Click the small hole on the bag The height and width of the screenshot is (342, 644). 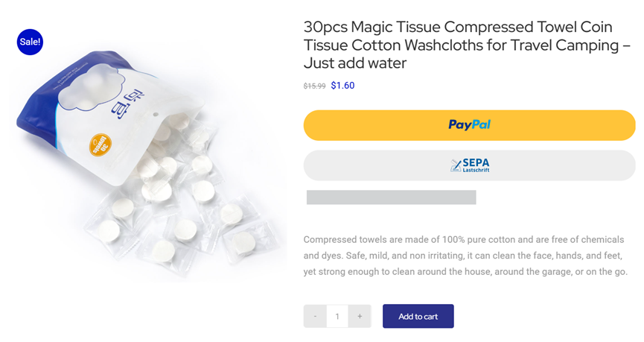pyautogui.click(x=156, y=115)
